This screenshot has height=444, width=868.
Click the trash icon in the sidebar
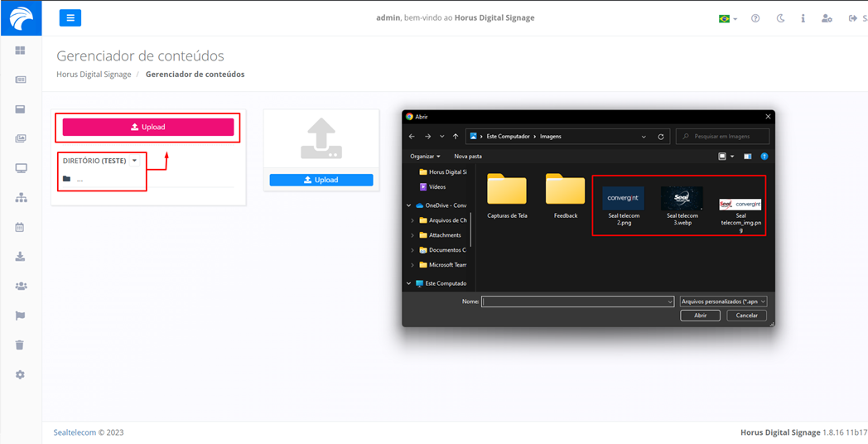tap(21, 345)
